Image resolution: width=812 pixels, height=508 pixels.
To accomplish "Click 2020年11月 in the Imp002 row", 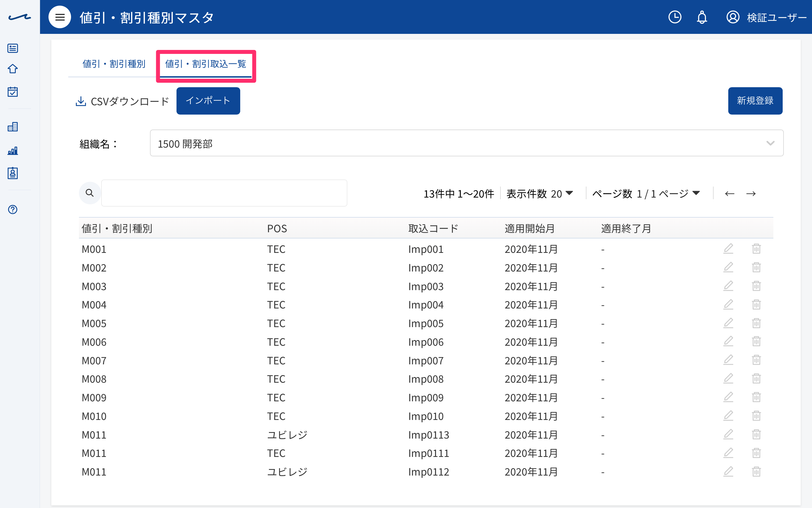I will [x=531, y=268].
